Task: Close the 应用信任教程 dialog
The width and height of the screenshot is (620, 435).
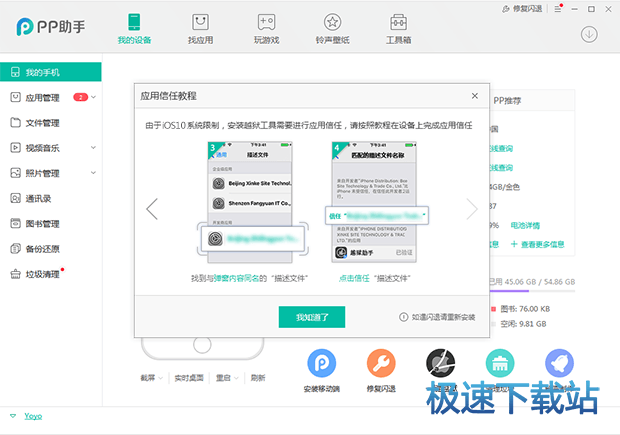Action: pyautogui.click(x=475, y=96)
